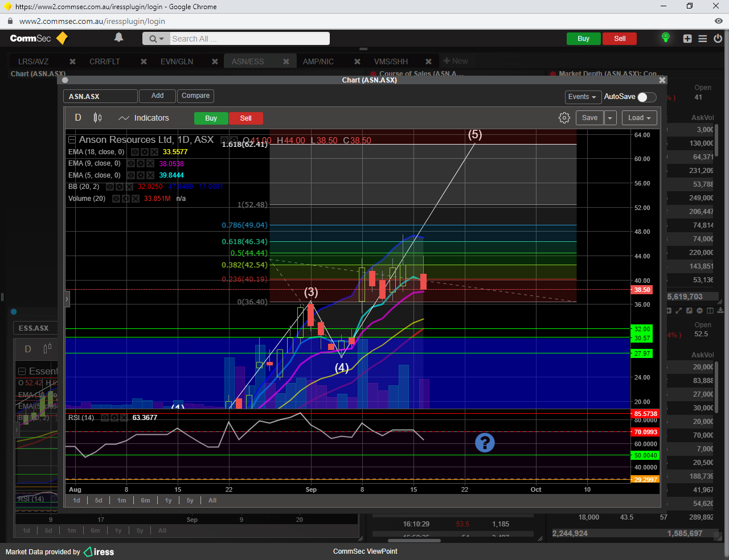Close the VMS/SHH tab
The width and height of the screenshot is (729, 560).
(x=428, y=61)
